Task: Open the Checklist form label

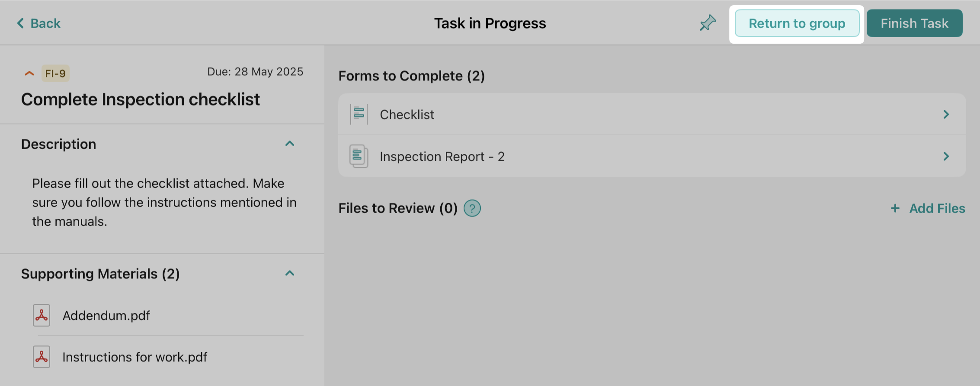Action: point(407,115)
